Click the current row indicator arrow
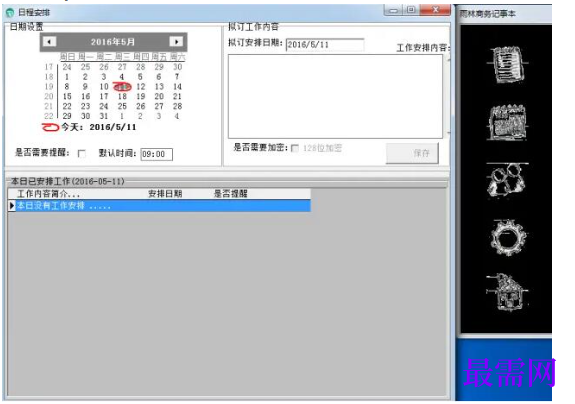575x404 pixels. pyautogui.click(x=12, y=206)
